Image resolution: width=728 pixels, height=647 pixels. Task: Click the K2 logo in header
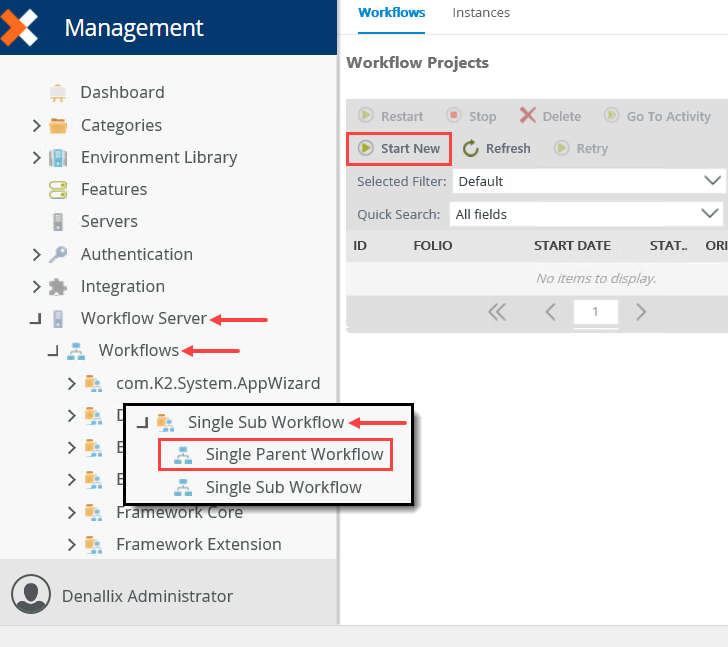coord(19,26)
